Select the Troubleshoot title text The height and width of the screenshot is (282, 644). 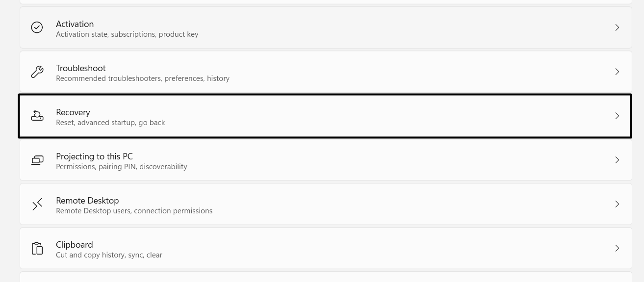pos(80,68)
